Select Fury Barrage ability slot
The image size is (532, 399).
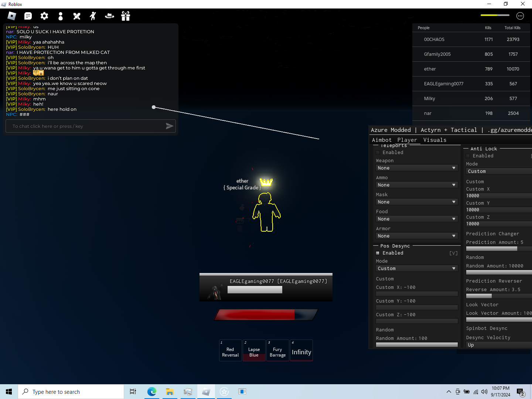pyautogui.click(x=277, y=350)
